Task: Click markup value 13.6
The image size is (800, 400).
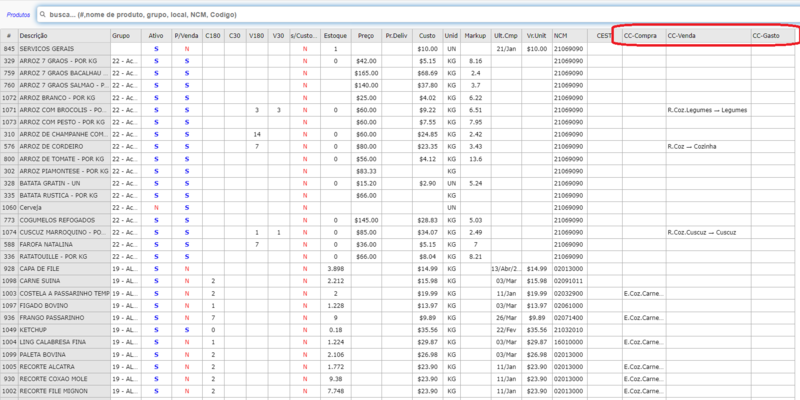Action: coord(476,159)
